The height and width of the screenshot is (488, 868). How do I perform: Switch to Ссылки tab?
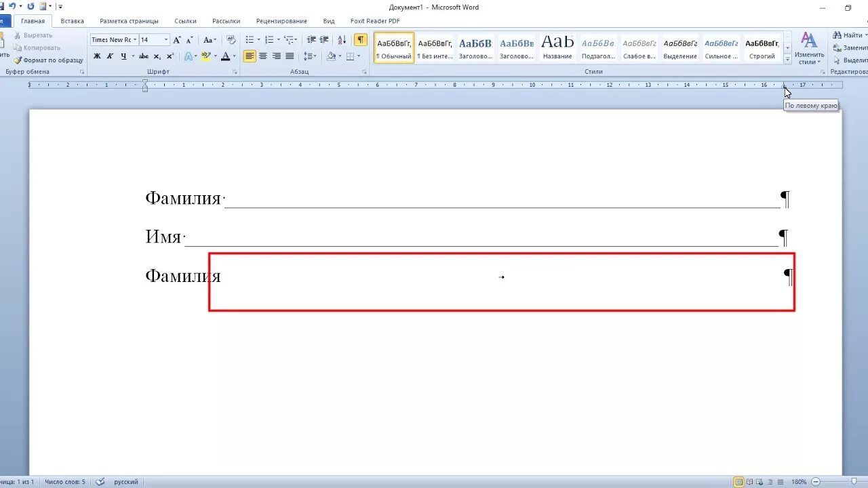185,21
